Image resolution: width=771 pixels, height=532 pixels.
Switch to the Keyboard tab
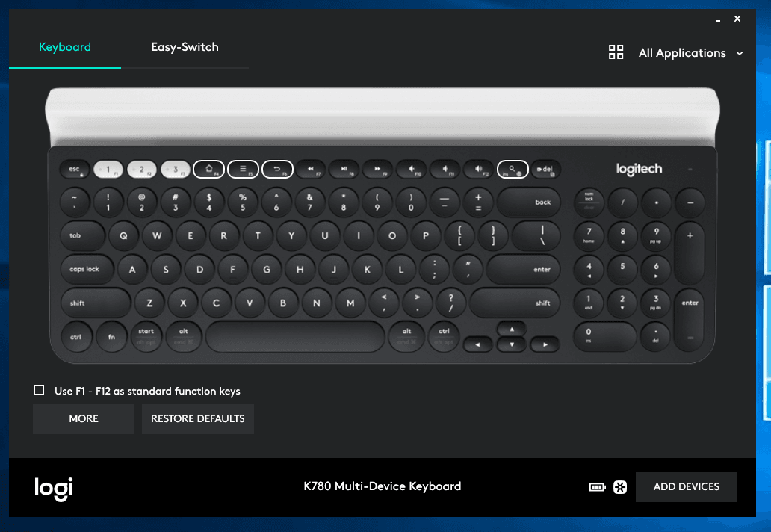pos(65,47)
